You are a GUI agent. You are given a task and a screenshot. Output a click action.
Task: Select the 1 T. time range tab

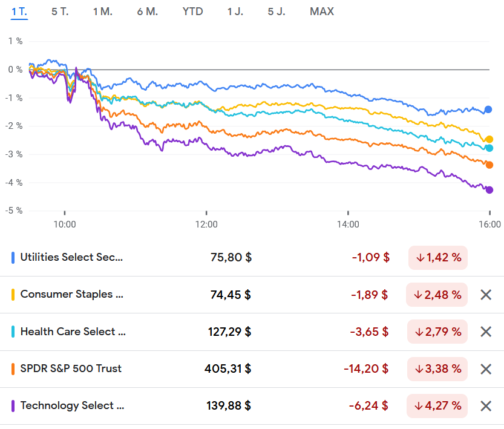(x=19, y=11)
